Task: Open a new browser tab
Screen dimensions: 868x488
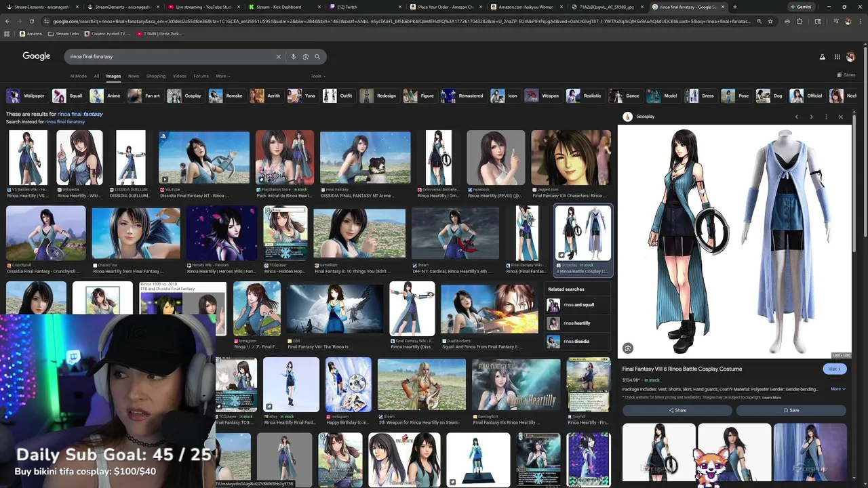Action: (x=735, y=7)
